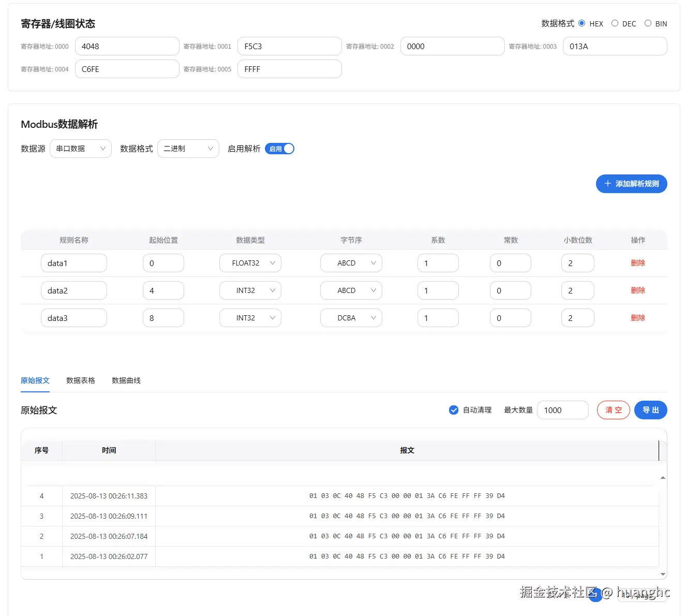Click register 0002 field with 0000

453,46
